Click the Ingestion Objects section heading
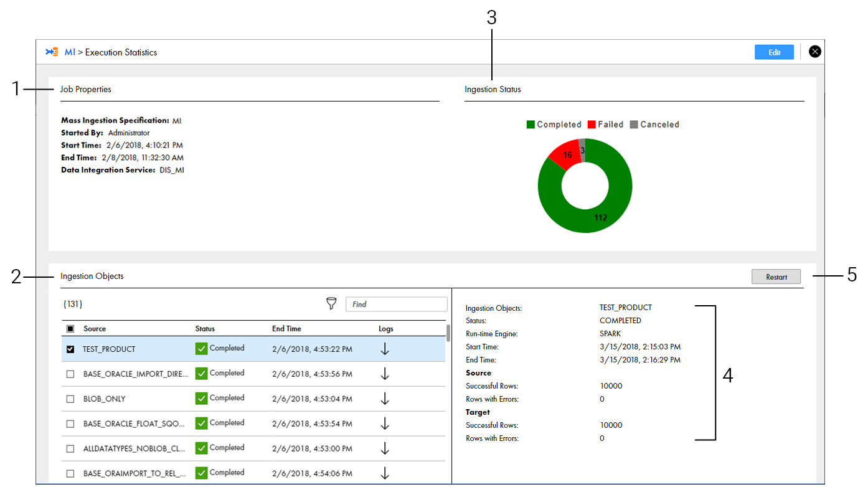This screenshot has height=487, width=868. (x=92, y=277)
